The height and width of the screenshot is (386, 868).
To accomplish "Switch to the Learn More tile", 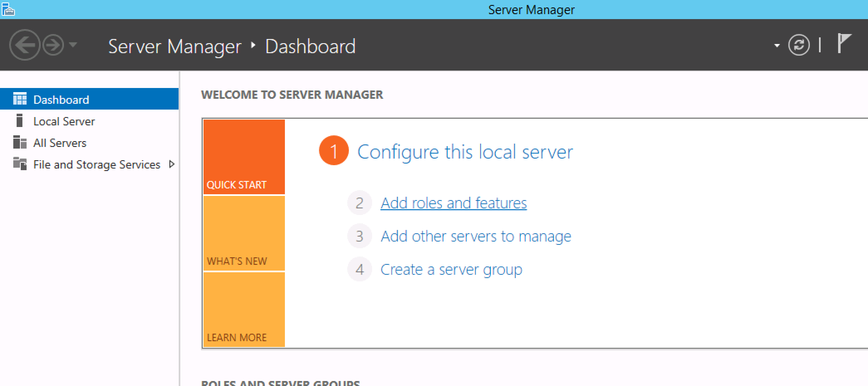I will 244,310.
